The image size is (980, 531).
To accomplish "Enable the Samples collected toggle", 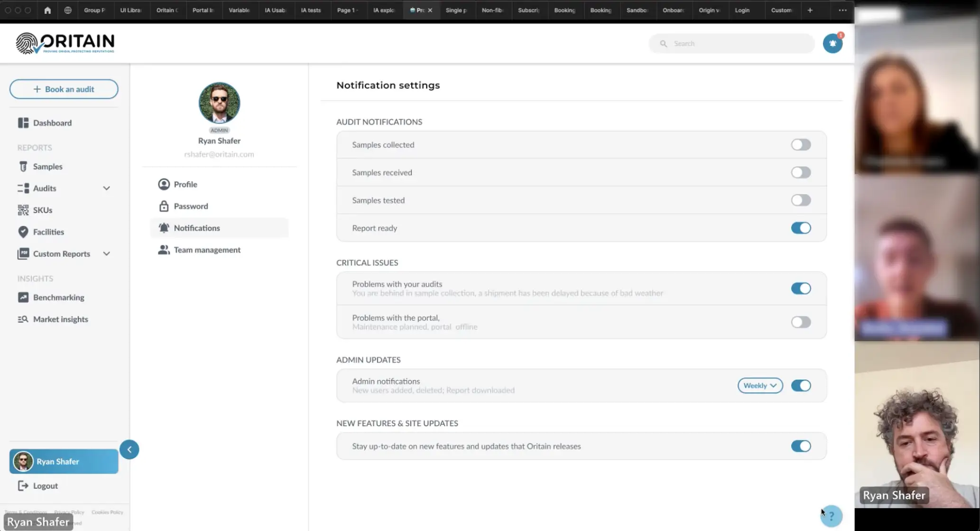I will point(800,145).
